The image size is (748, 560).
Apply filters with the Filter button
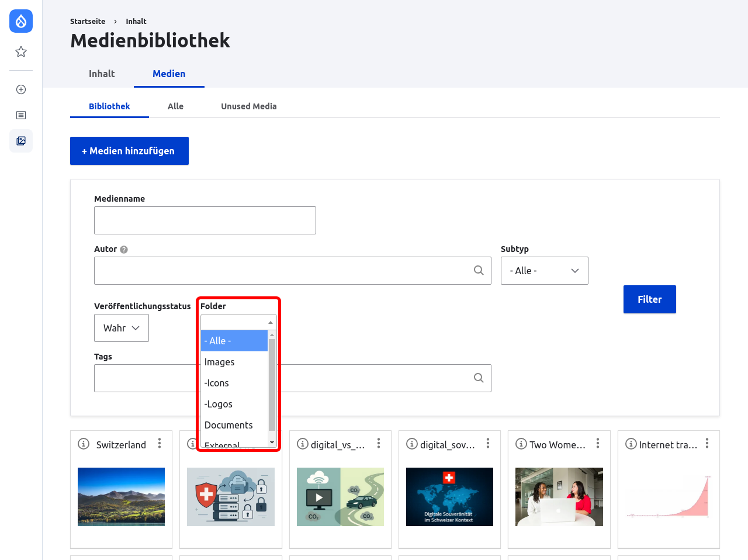[x=650, y=299]
